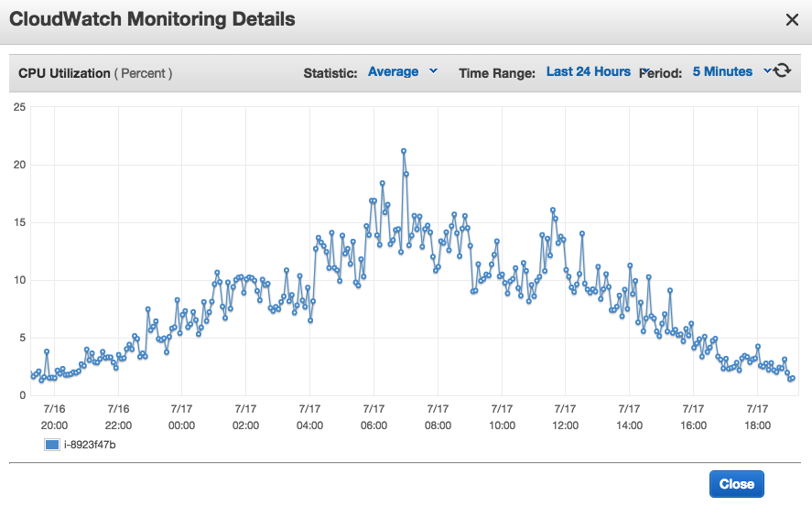Open the 5 Minutes period dropdown
The image size is (812, 506).
click(731, 71)
